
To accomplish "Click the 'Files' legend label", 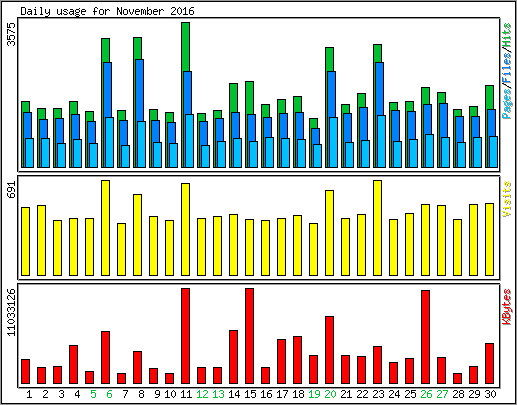I will 507,69.
